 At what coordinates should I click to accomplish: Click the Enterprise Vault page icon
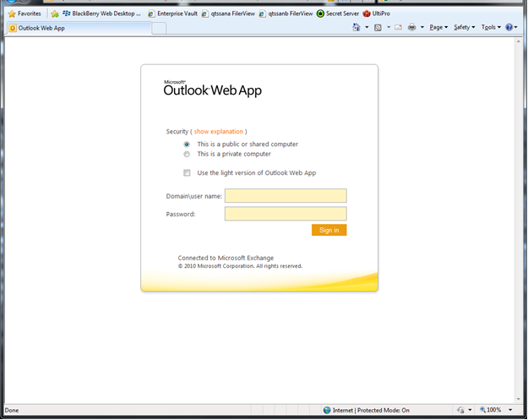pos(151,14)
